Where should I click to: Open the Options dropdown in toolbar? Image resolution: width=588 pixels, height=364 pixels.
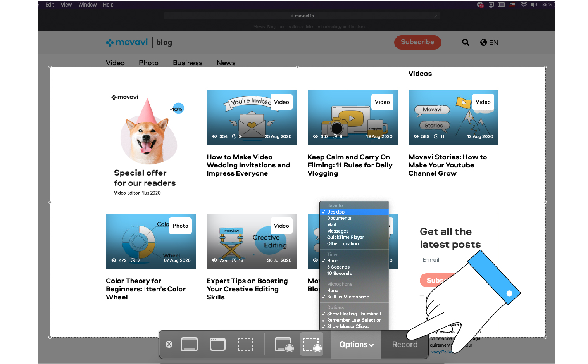(x=356, y=344)
